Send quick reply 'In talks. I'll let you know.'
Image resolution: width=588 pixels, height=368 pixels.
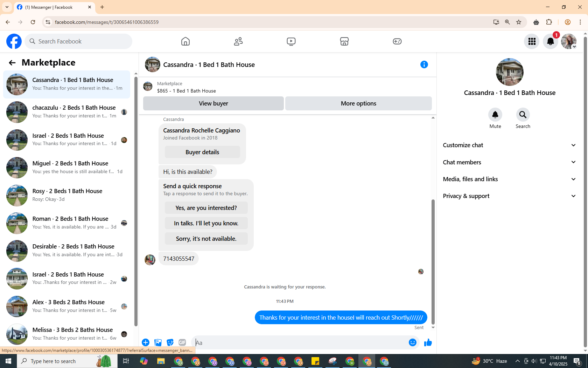[x=206, y=223]
